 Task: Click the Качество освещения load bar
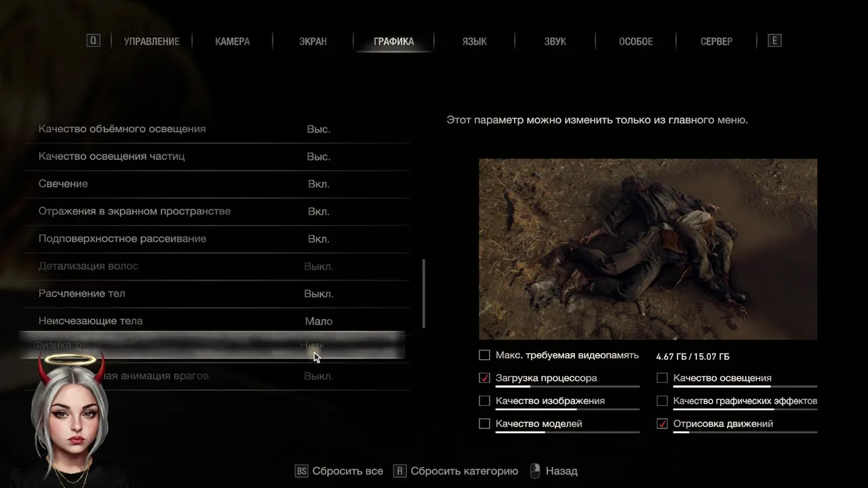click(745, 386)
